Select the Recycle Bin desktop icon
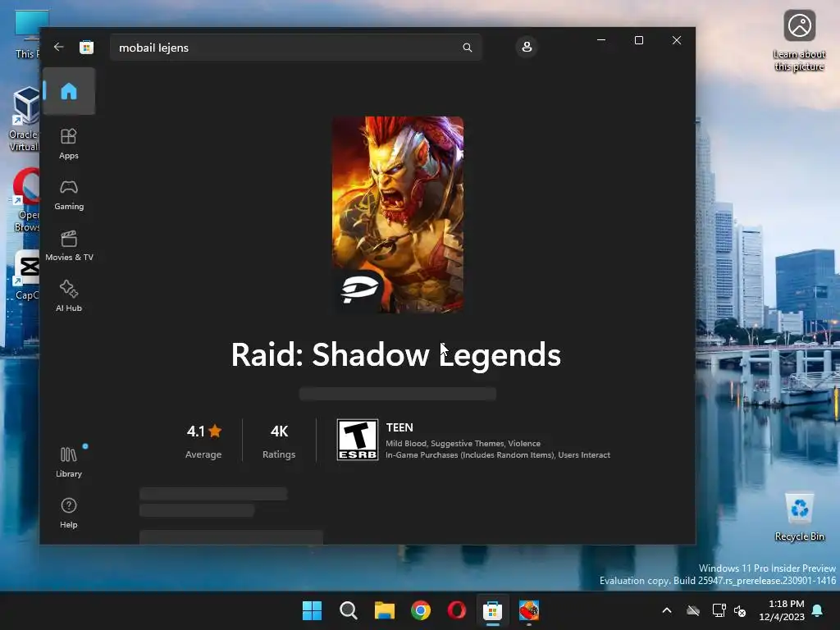This screenshot has width=840, height=630. pyautogui.click(x=799, y=517)
